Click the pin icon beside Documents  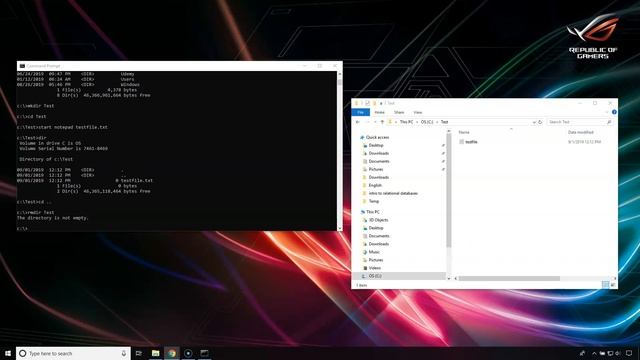coord(443,161)
